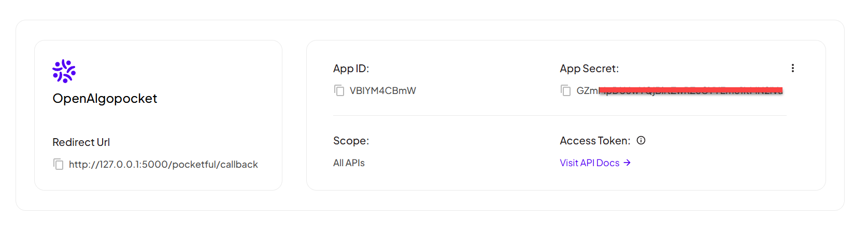
Task: Click the purple OpenAlgopocket logo icon
Action: [x=64, y=71]
